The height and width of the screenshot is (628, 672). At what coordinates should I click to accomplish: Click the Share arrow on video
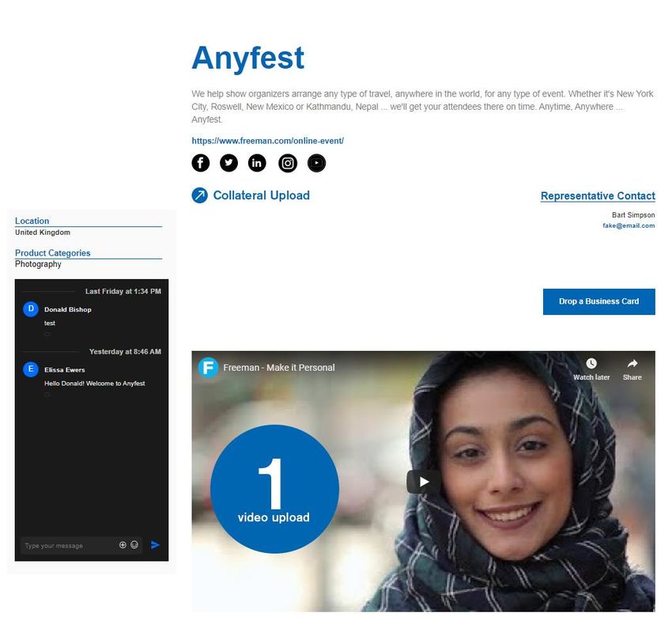click(x=632, y=364)
